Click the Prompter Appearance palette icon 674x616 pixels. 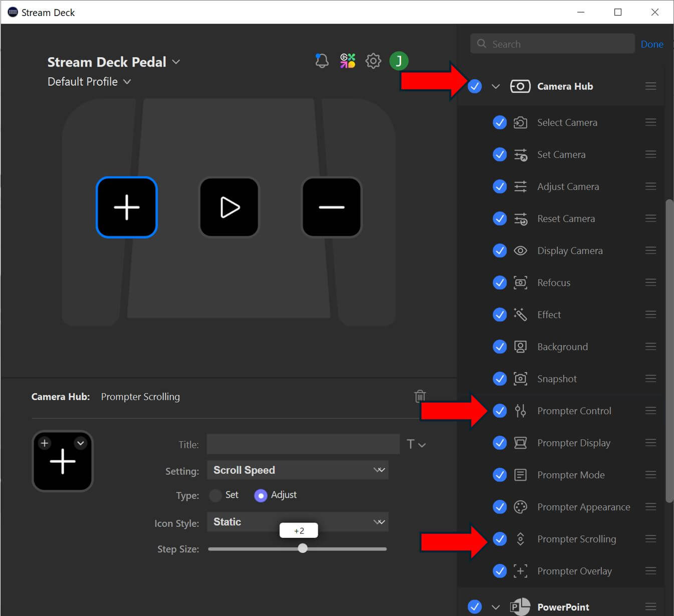click(521, 507)
